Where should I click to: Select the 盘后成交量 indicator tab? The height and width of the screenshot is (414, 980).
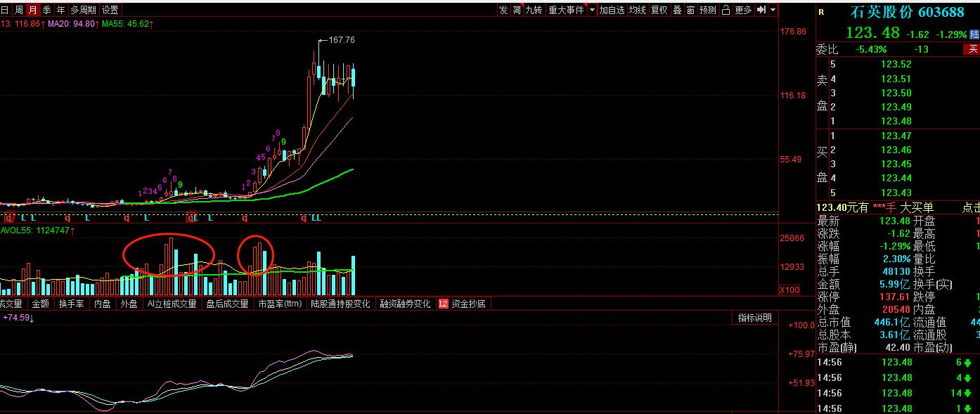227,304
